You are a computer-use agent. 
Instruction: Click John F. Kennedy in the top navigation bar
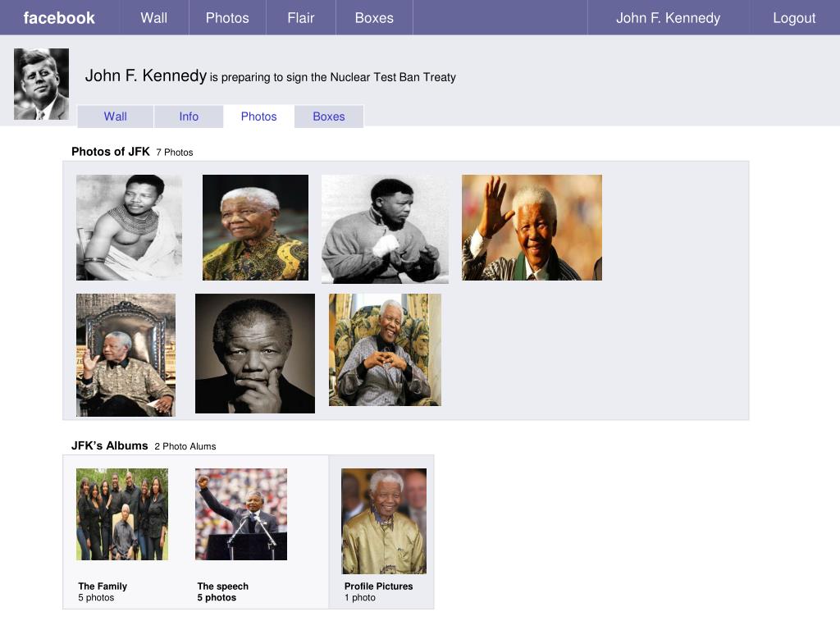668,18
